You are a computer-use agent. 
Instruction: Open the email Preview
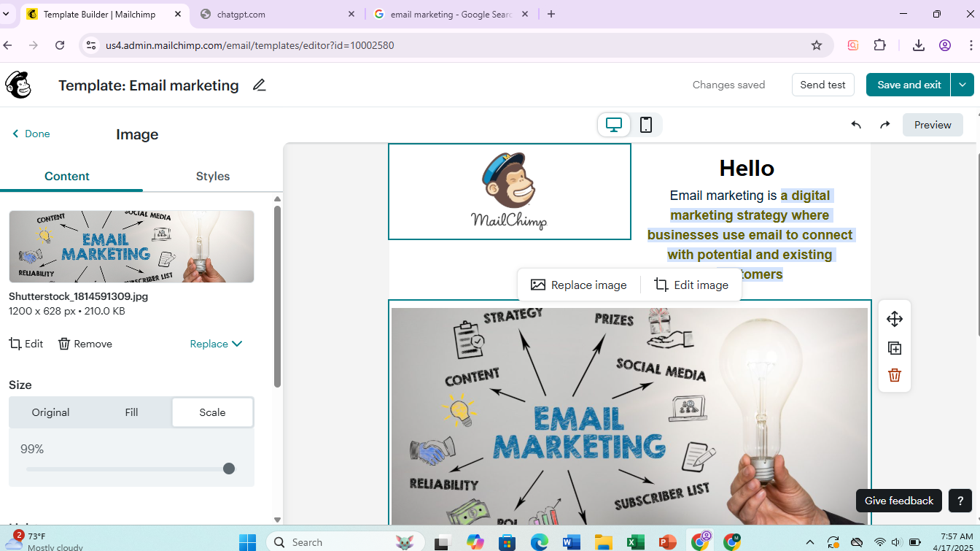point(933,125)
